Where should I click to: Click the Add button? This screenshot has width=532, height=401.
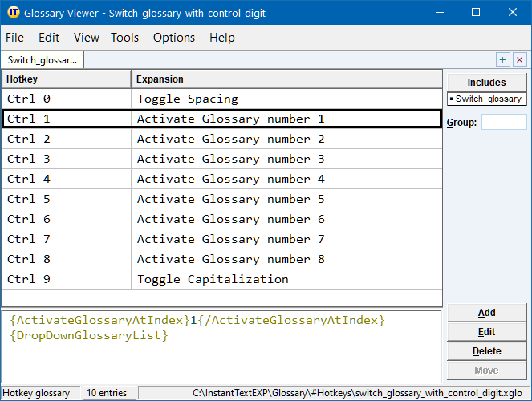[x=486, y=313]
